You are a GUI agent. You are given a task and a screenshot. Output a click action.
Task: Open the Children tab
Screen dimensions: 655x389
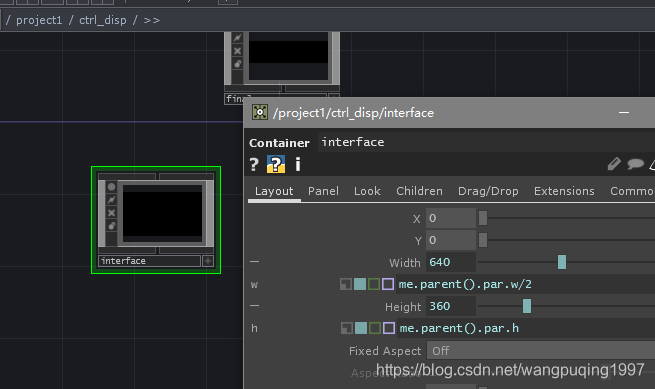[x=419, y=191]
